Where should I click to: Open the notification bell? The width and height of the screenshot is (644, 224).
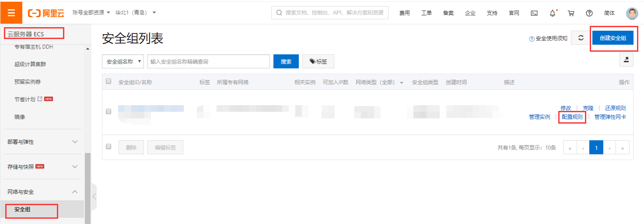553,13
